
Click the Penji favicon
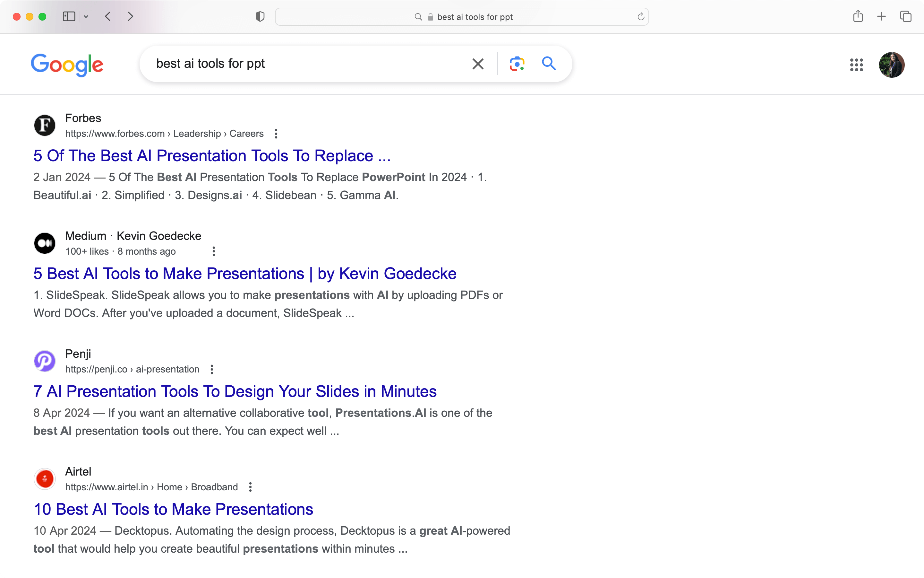click(x=45, y=361)
